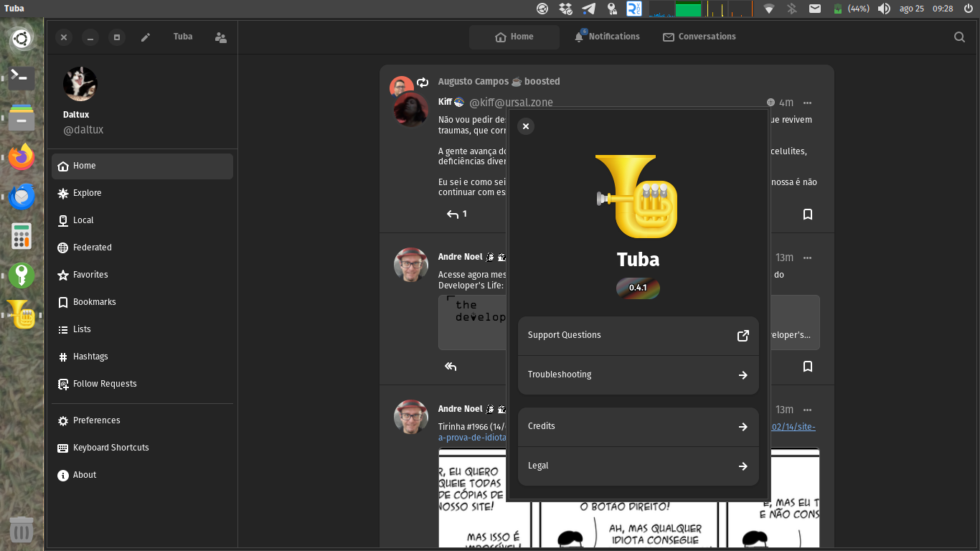The image size is (980, 551).
Task: Open Support Questions external link
Action: click(638, 335)
